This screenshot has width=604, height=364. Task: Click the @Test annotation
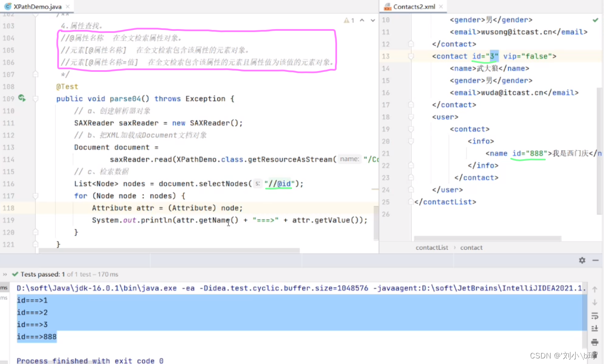67,86
